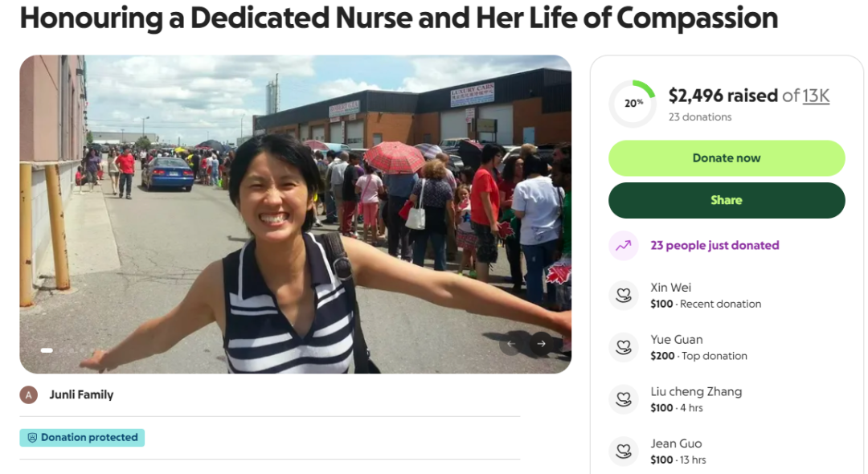Click the trending arrow icon beside 23 people just donated
The image size is (868, 474).
(624, 246)
